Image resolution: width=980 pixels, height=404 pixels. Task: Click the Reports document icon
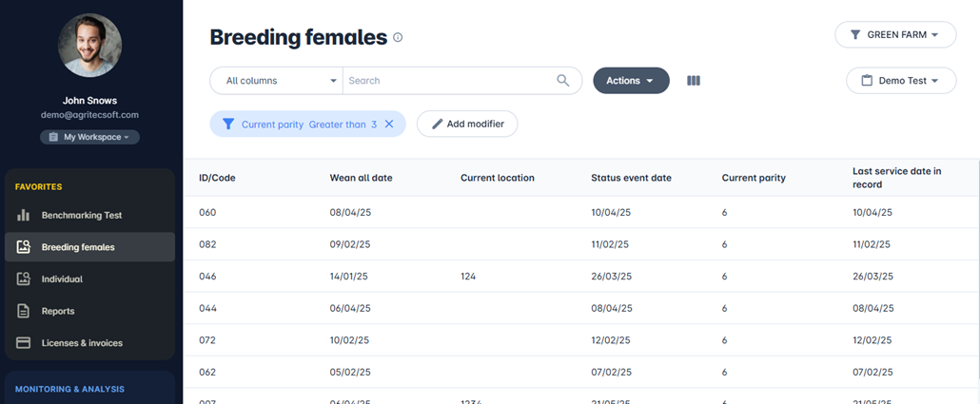24,311
